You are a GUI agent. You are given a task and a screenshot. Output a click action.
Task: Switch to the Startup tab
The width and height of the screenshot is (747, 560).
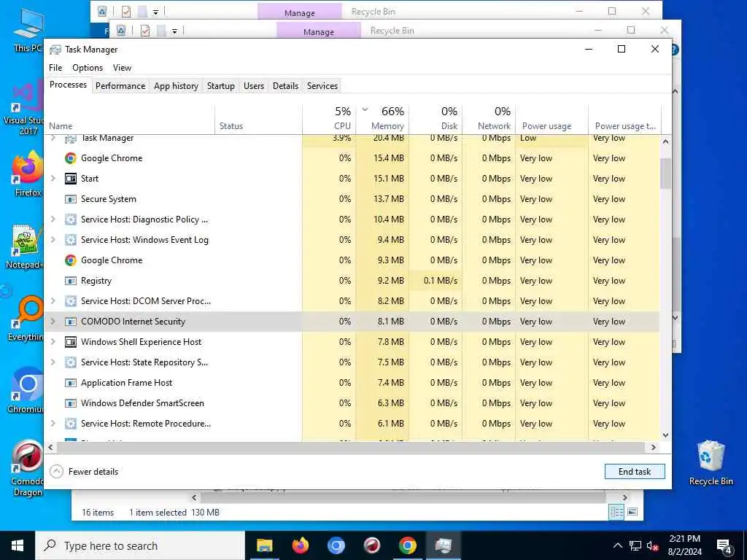(220, 86)
